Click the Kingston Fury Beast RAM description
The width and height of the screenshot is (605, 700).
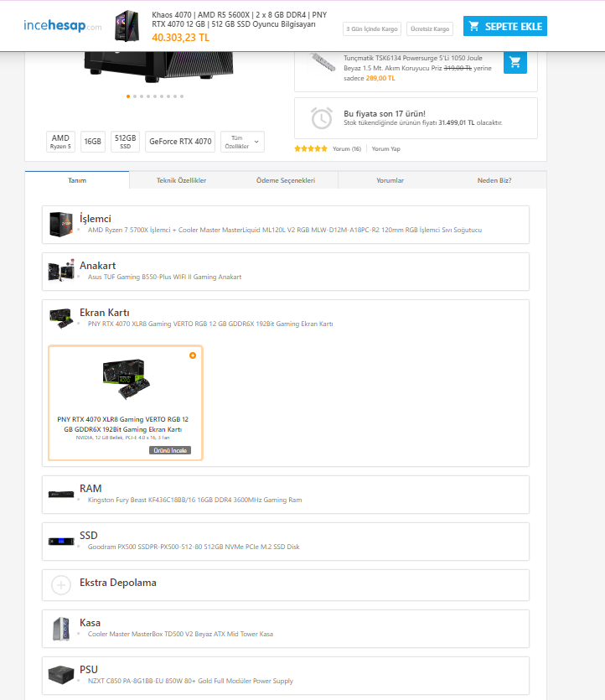(x=194, y=500)
